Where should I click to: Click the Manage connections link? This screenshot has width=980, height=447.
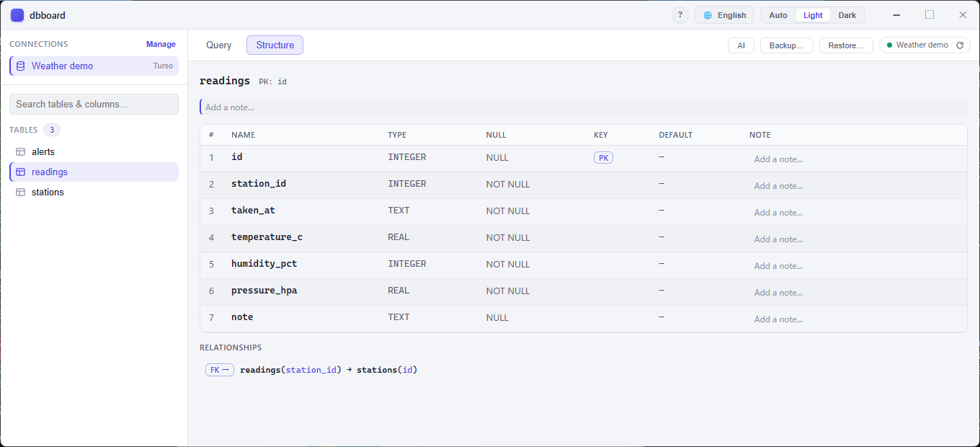coord(161,44)
